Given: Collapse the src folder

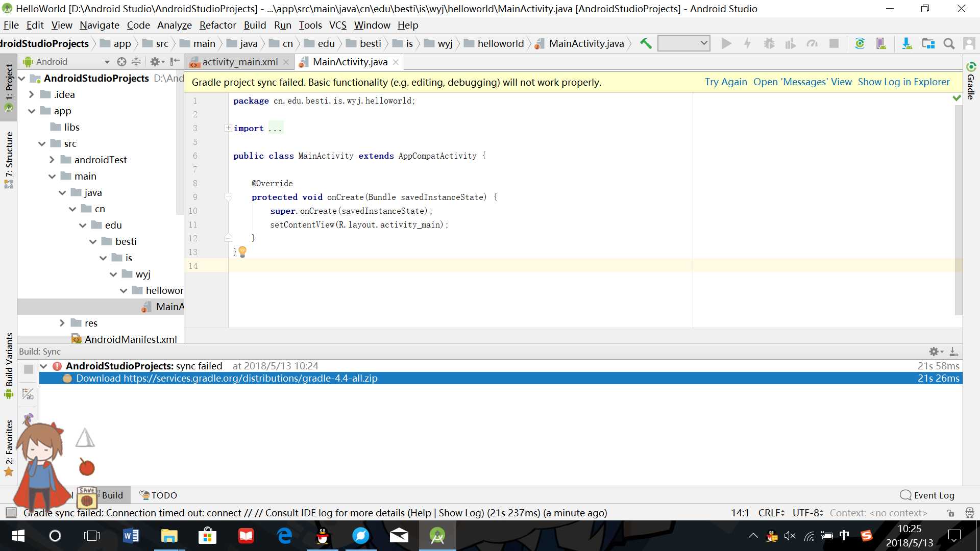Looking at the screenshot, I should (x=42, y=144).
